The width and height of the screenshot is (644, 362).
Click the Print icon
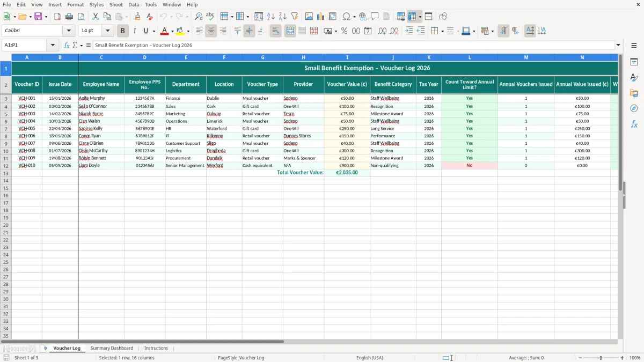(69, 17)
